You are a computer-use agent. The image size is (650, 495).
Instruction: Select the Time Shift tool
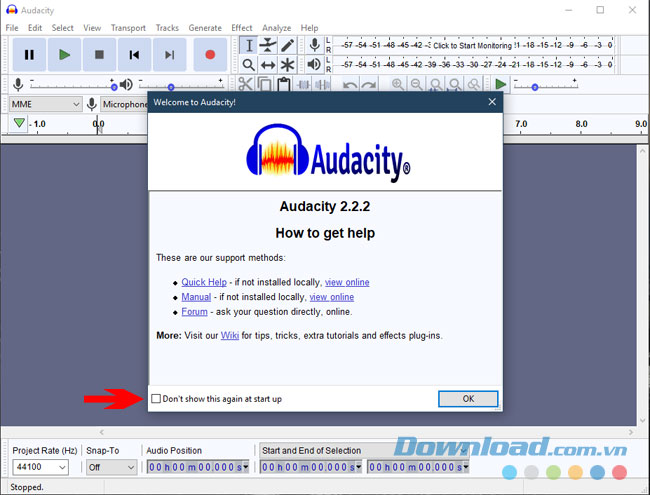point(268,65)
